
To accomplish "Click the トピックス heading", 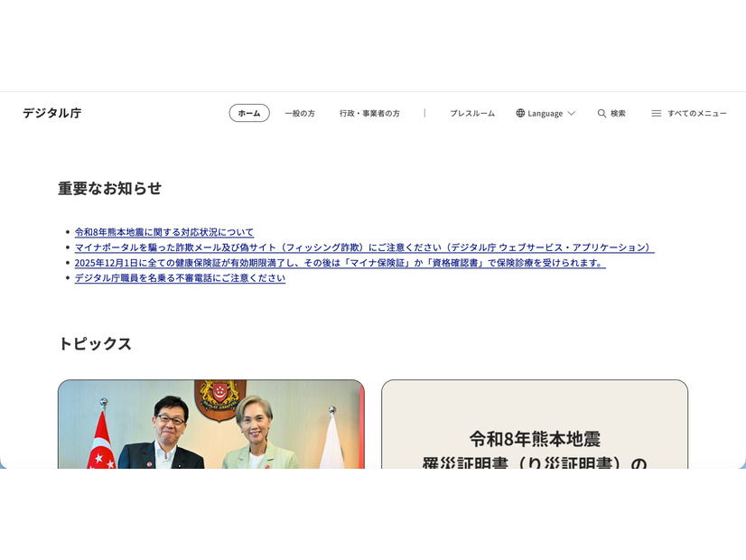I will point(95,343).
